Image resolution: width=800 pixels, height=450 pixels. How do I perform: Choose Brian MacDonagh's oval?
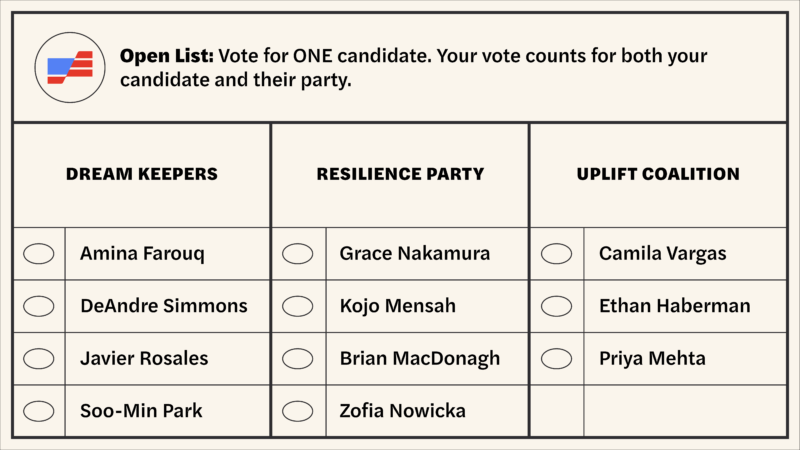[298, 358]
